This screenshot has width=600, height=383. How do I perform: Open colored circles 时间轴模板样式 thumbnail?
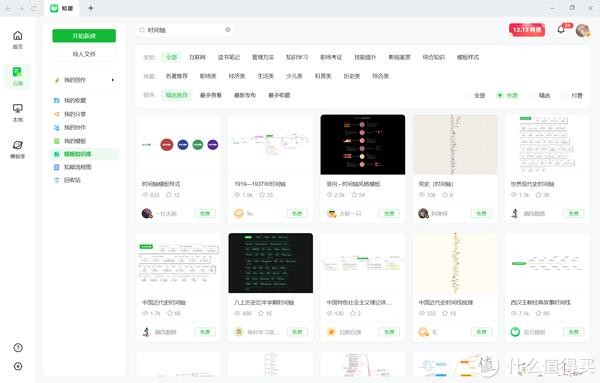pos(178,145)
